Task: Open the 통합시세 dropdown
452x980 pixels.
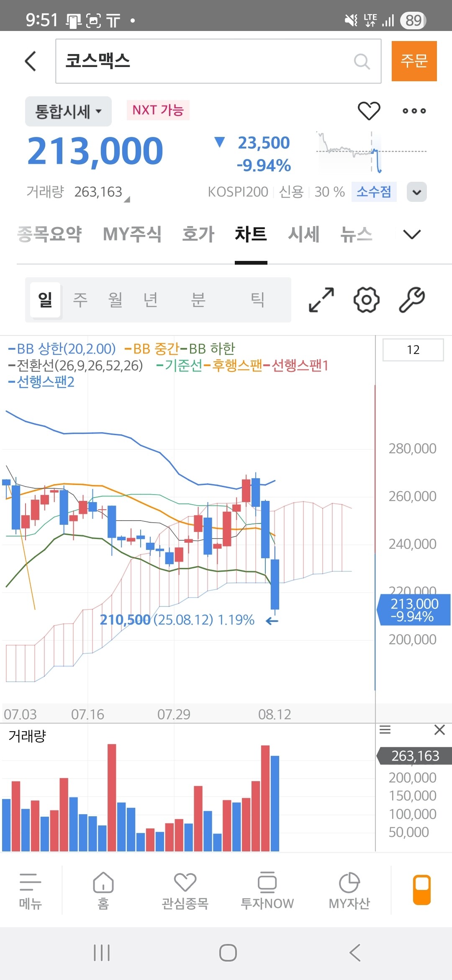Action: 68,111
